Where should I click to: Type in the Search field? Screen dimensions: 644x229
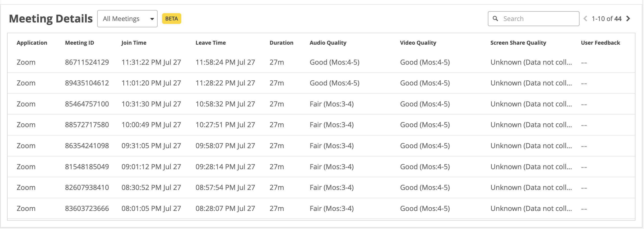pyautogui.click(x=537, y=19)
